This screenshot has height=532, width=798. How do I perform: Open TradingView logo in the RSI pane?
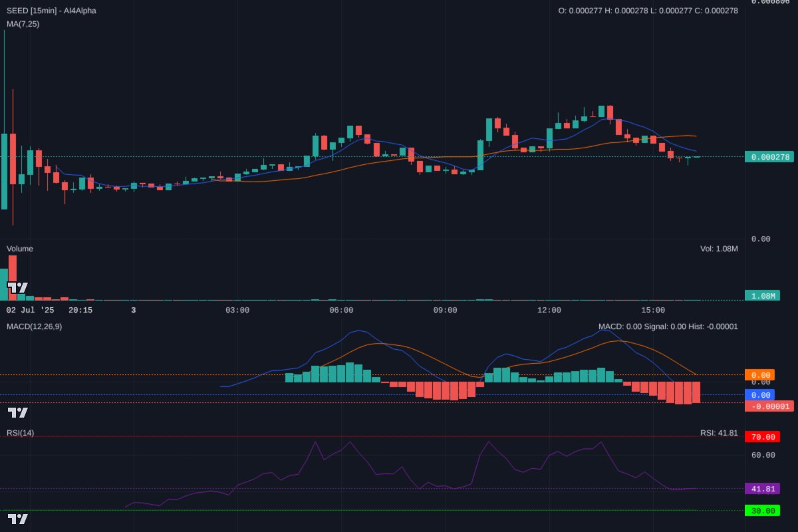pyautogui.click(x=18, y=519)
